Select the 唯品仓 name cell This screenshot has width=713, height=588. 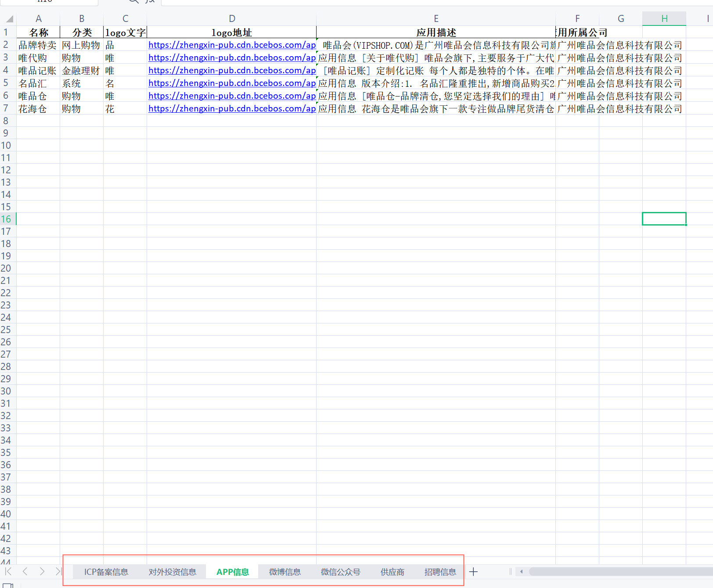pos(38,96)
